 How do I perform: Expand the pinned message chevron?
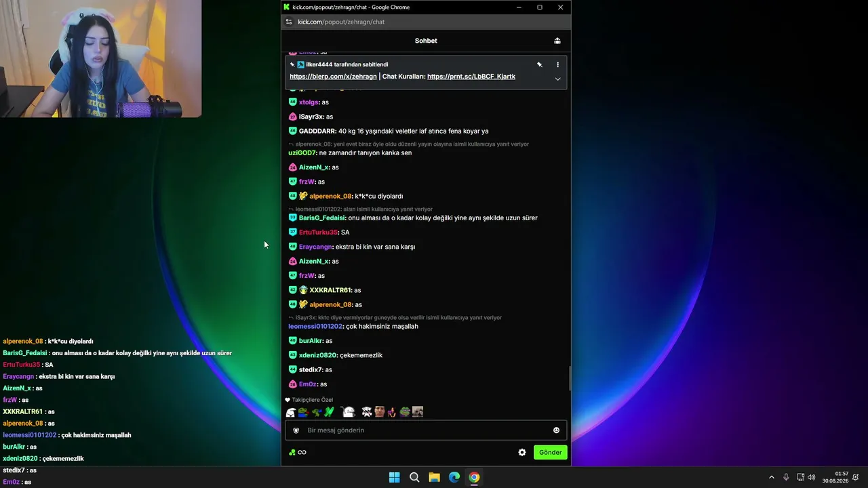click(557, 79)
